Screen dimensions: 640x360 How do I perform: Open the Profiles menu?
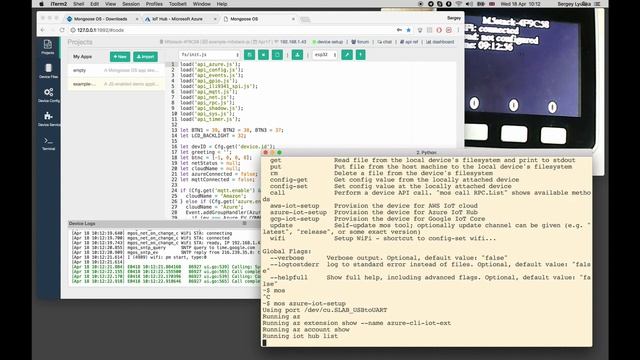coord(154,4)
